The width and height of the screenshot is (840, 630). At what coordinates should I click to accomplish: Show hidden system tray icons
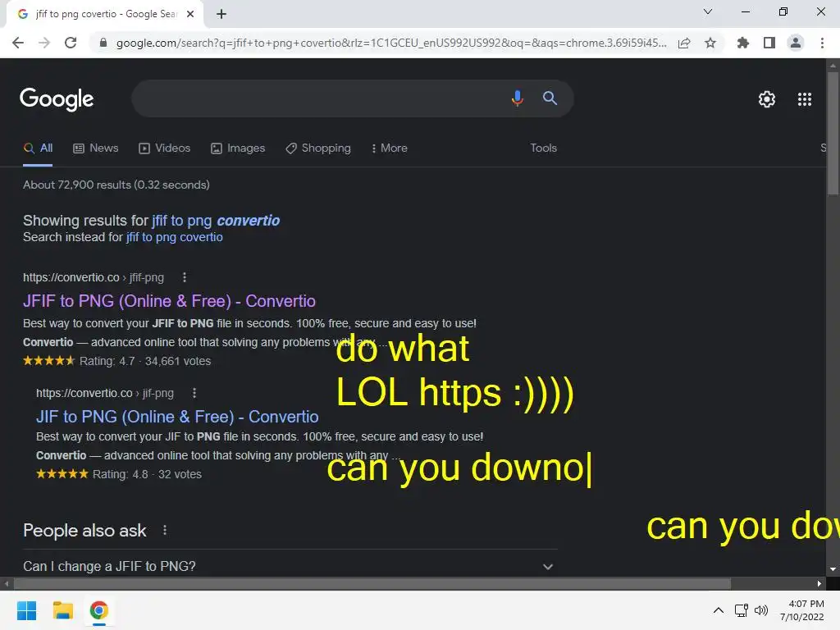pyautogui.click(x=719, y=610)
